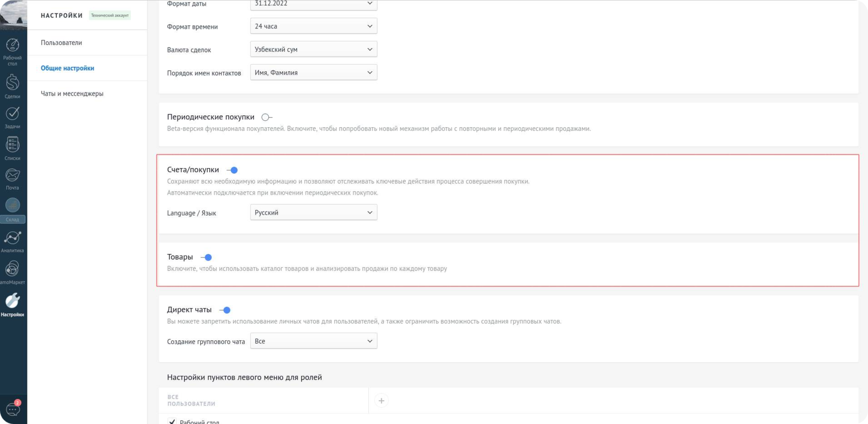Screen dimensions: 868x424
Task: Open the Формат времени dropdown
Action: point(313,26)
